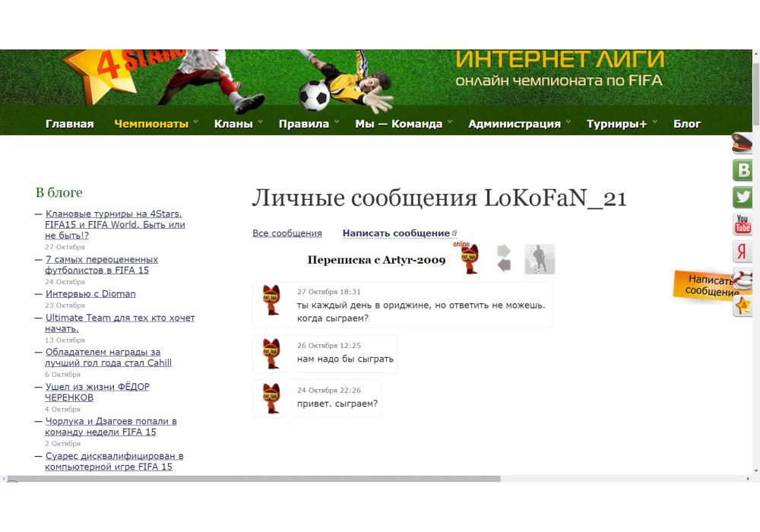Open Обладателем награды за лучший гол post
The image size is (760, 532).
108,357
